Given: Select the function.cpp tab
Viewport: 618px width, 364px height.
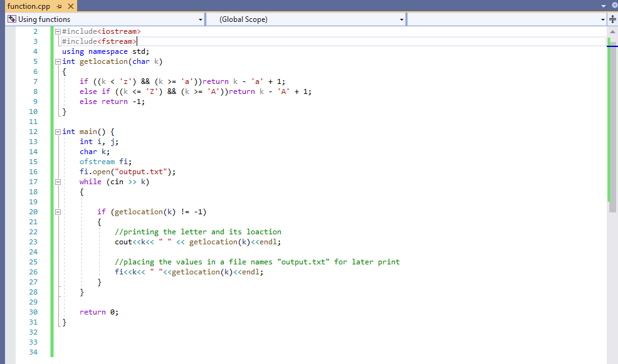Looking at the screenshot, I should click(x=29, y=6).
